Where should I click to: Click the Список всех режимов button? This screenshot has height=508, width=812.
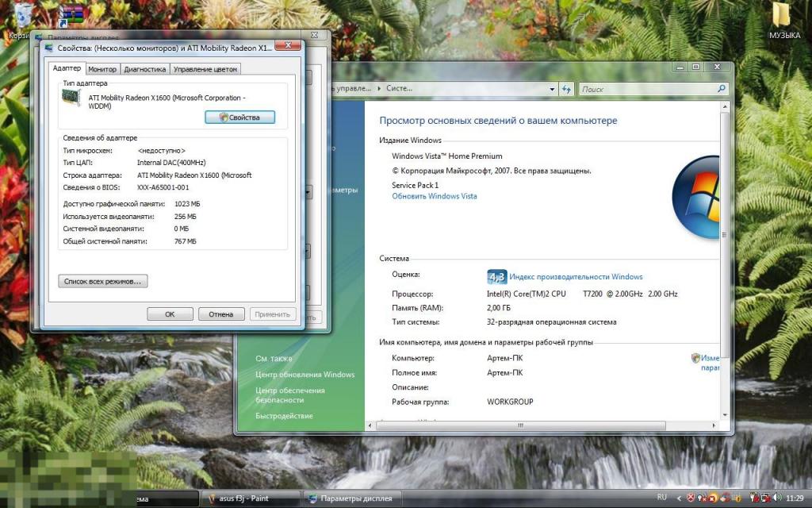click(102, 282)
